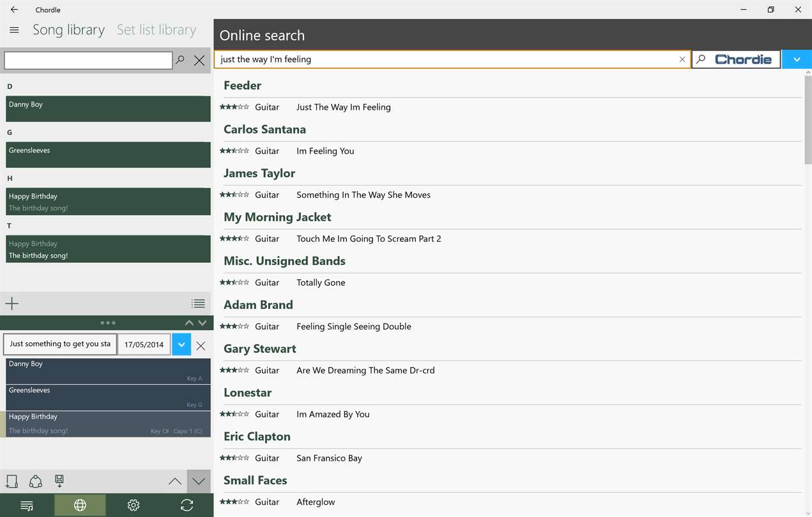
Task: Expand set list panel with down chevron on green bar
Action: tap(203, 323)
